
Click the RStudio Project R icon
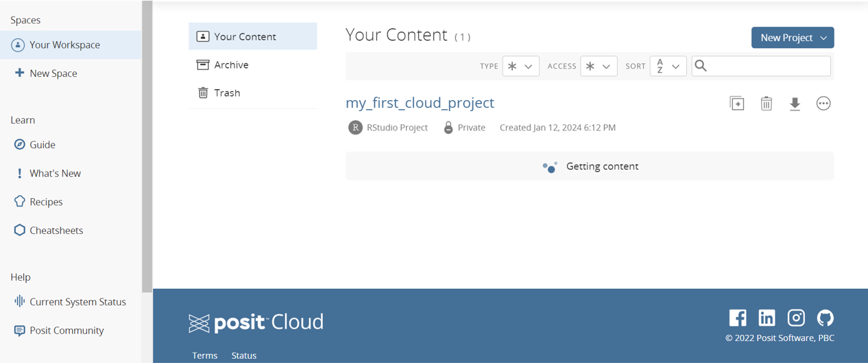[x=355, y=128]
